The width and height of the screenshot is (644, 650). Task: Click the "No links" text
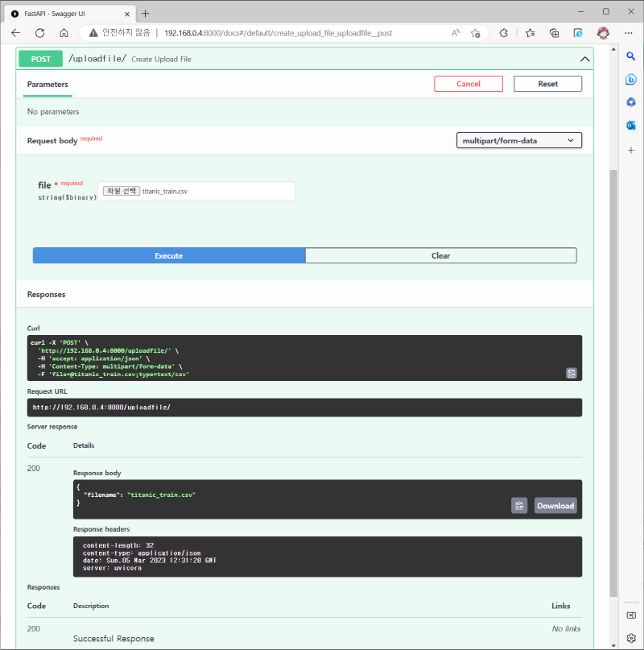(x=566, y=629)
